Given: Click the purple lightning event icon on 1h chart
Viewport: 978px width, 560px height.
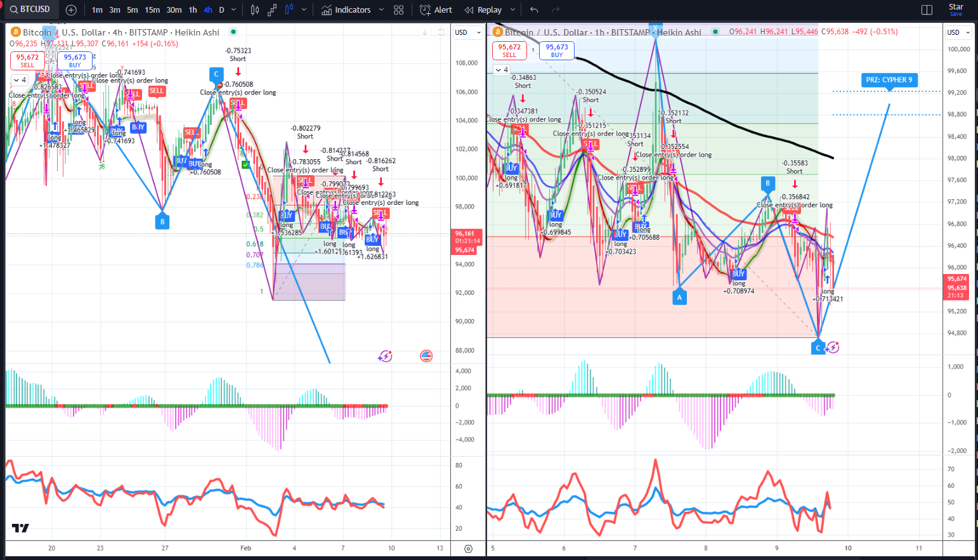Looking at the screenshot, I should point(833,348).
